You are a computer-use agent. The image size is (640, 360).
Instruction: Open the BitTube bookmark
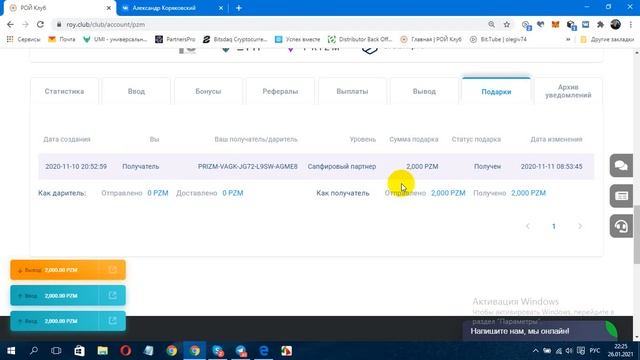498,39
